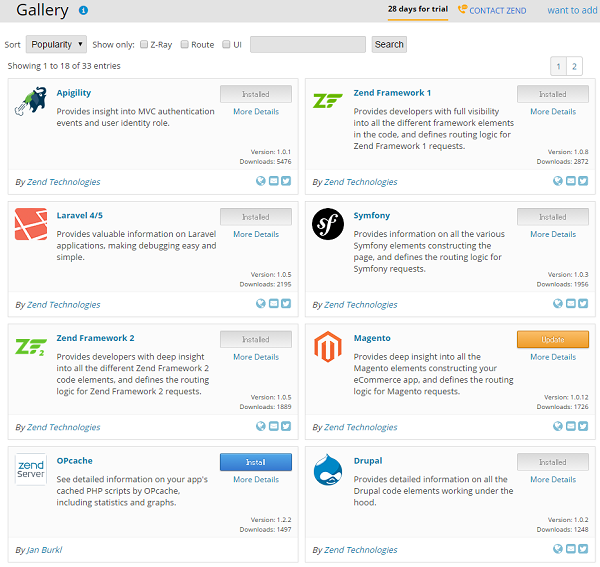Click the orange Update button for Magento
Viewport: 600px width, 567px height.
click(552, 339)
